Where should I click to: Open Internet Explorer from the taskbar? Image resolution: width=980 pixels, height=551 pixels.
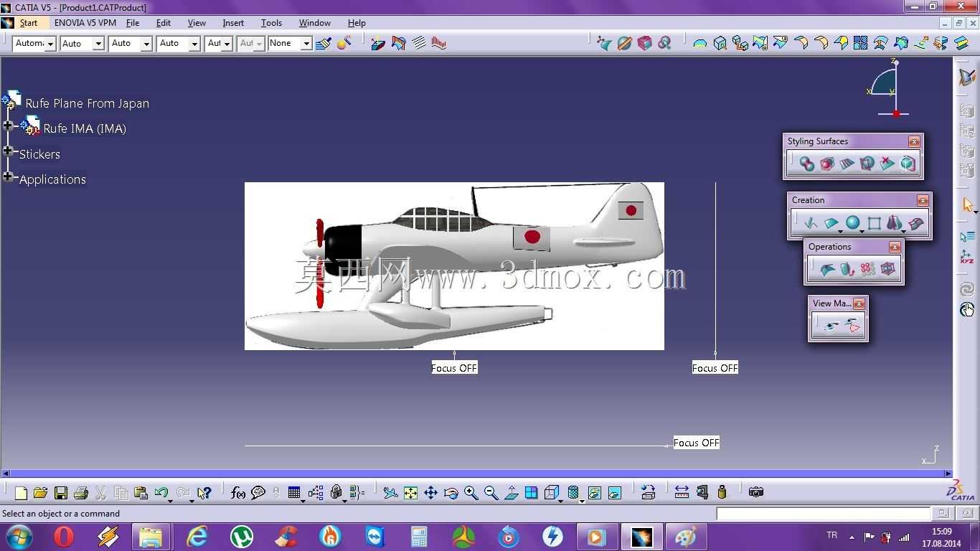coord(197,536)
